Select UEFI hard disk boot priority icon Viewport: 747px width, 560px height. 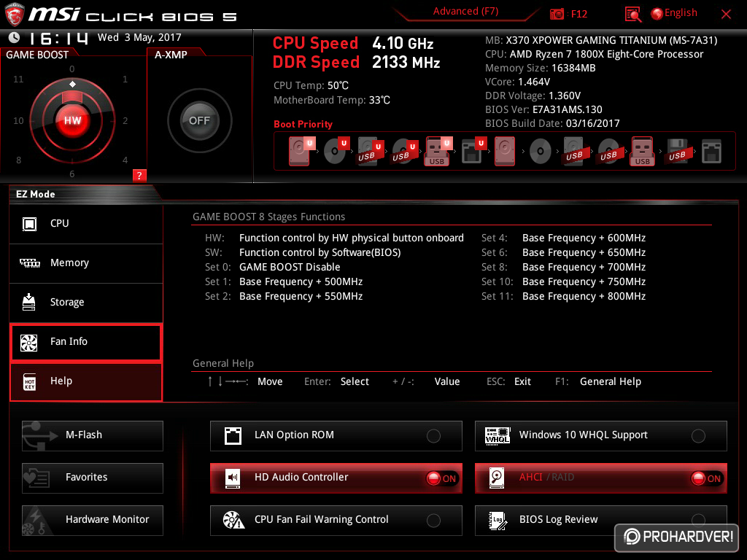point(301,151)
